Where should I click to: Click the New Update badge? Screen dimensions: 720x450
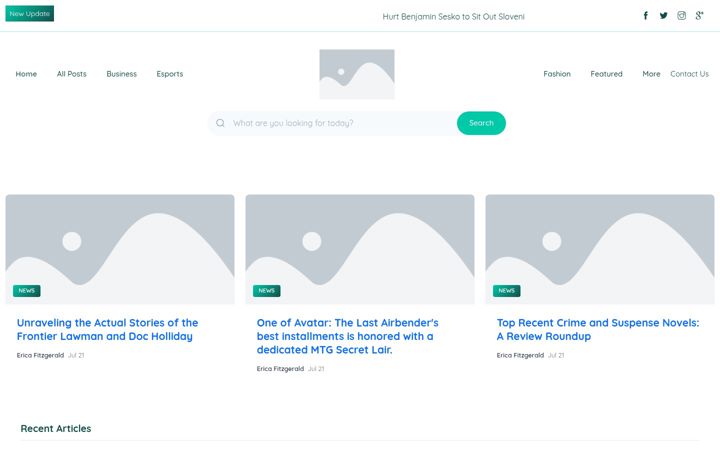(29, 14)
